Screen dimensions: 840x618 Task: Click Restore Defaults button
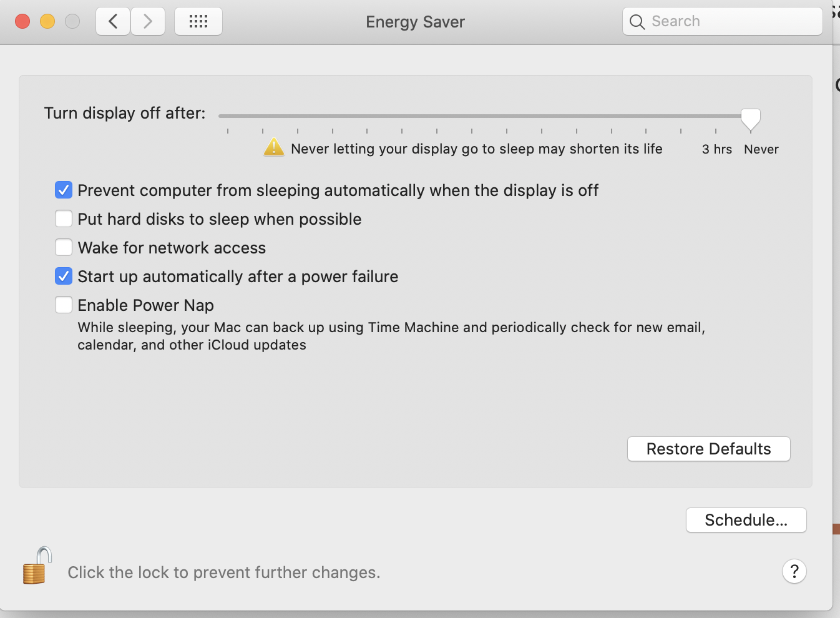click(708, 449)
